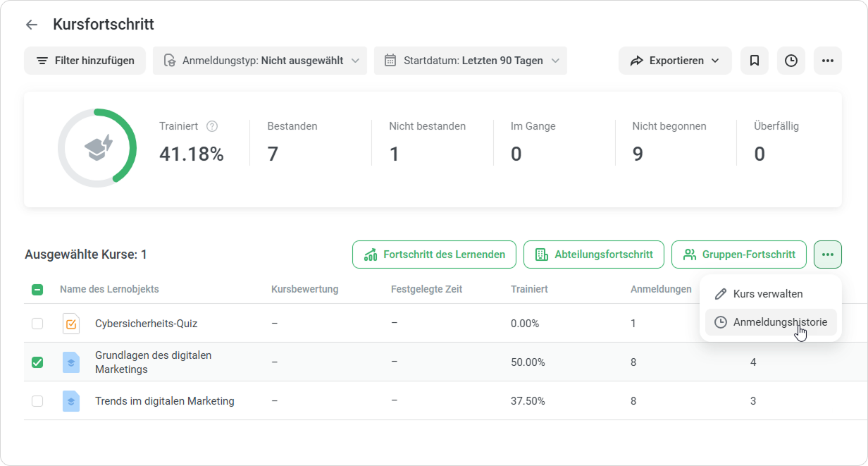Click the 37.50% trained cell
This screenshot has width=868, height=466.
click(x=528, y=401)
